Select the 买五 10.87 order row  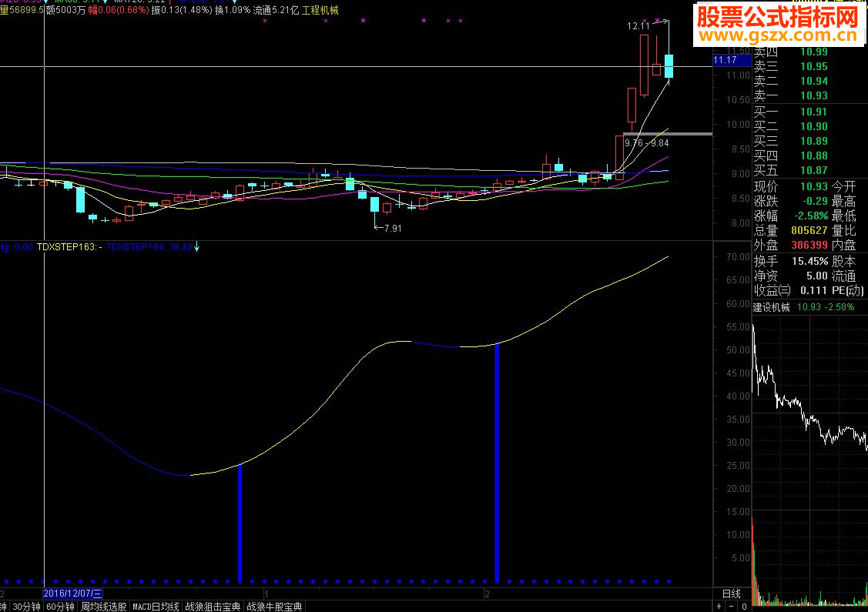pos(791,170)
